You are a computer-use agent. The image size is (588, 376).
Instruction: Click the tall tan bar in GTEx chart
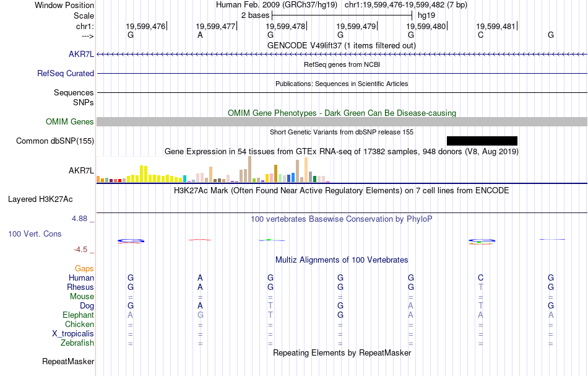pyautogui.click(x=250, y=169)
